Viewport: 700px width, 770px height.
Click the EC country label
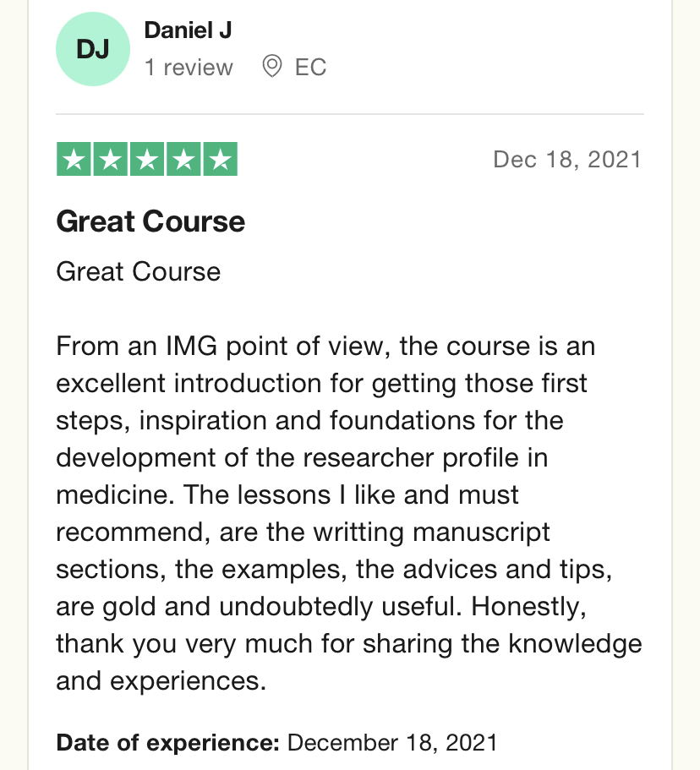pyautogui.click(x=310, y=68)
